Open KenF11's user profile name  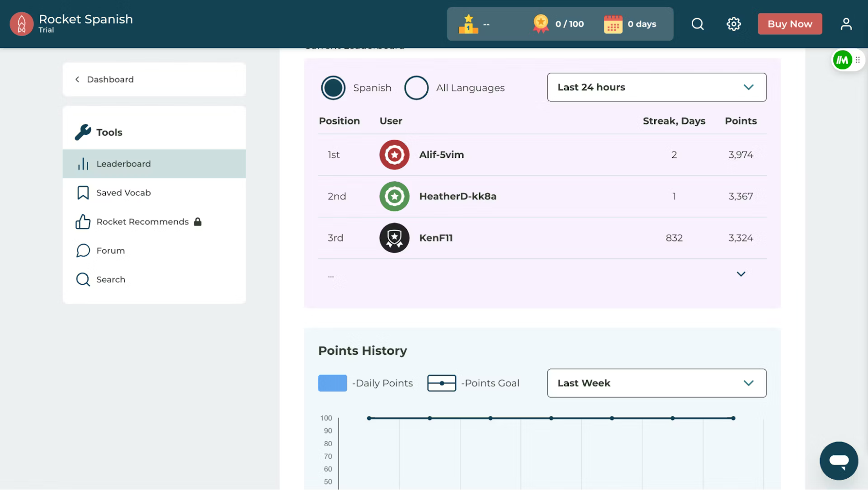(436, 238)
